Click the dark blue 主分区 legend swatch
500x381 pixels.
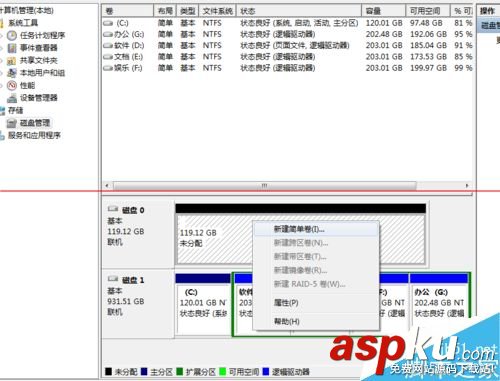(x=144, y=371)
